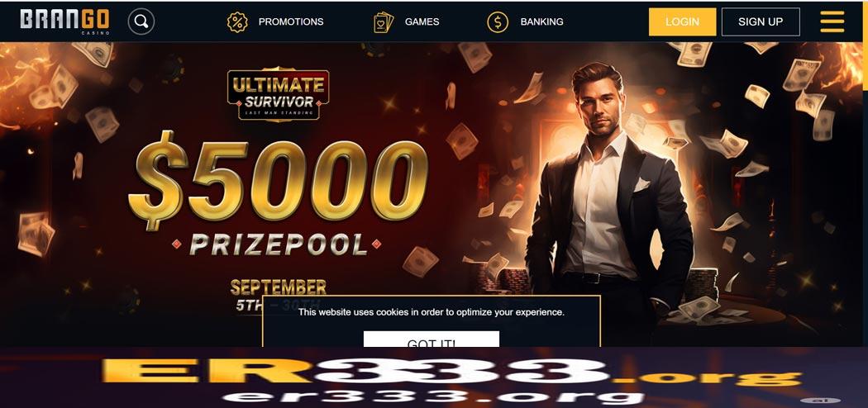Click the Ultimate Survivor badge logo
Image resolution: width=868 pixels, height=408 pixels.
click(278, 94)
